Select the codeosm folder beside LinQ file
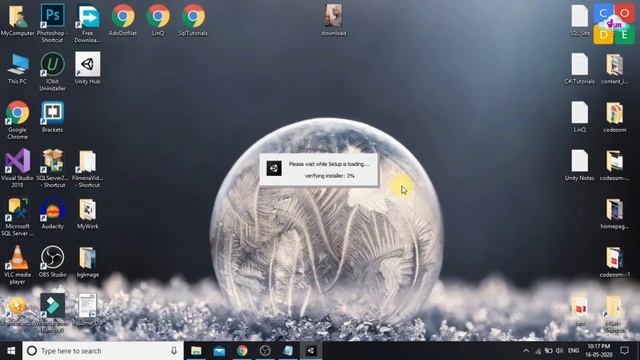 coord(614,117)
